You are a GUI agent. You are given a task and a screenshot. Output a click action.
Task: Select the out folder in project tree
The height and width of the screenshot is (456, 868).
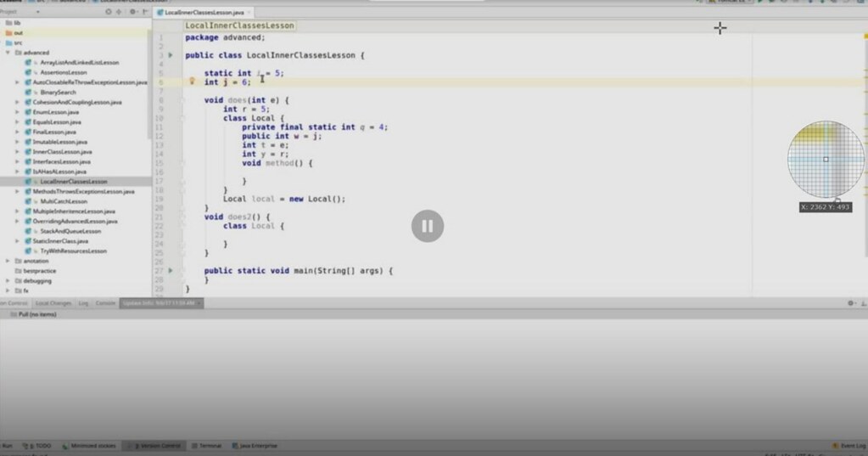pyautogui.click(x=18, y=32)
